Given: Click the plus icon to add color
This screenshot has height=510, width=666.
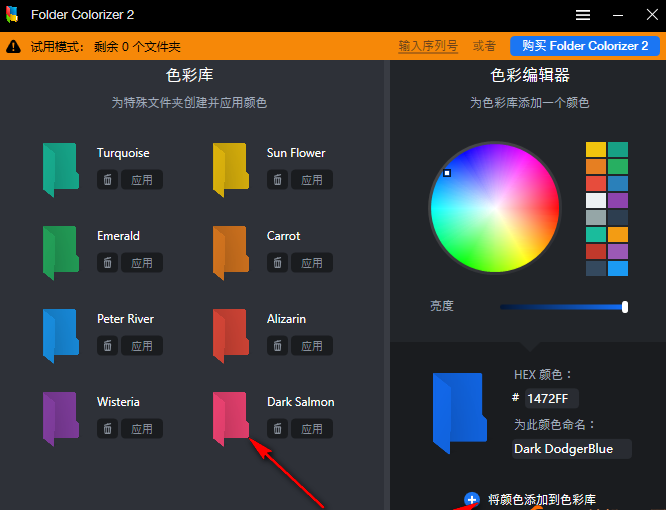Looking at the screenshot, I should click(472, 499).
